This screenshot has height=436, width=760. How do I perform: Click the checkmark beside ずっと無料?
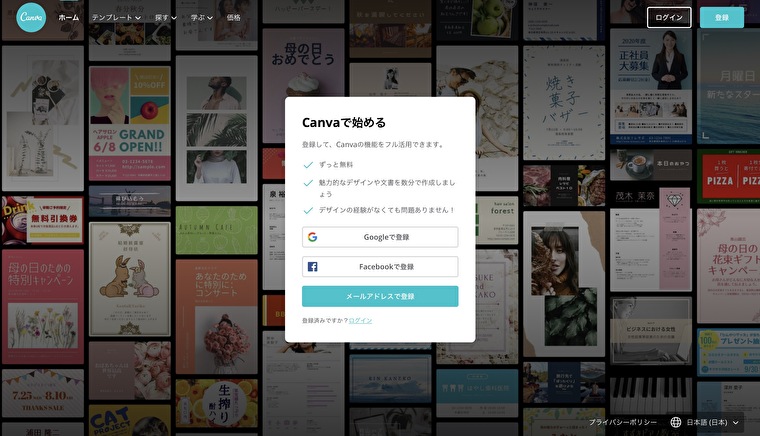pyautogui.click(x=308, y=165)
